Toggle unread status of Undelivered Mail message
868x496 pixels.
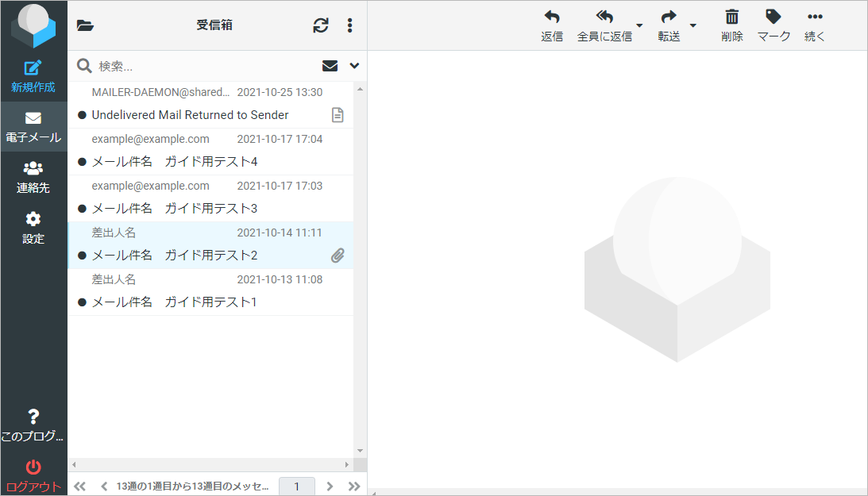pyautogui.click(x=82, y=115)
